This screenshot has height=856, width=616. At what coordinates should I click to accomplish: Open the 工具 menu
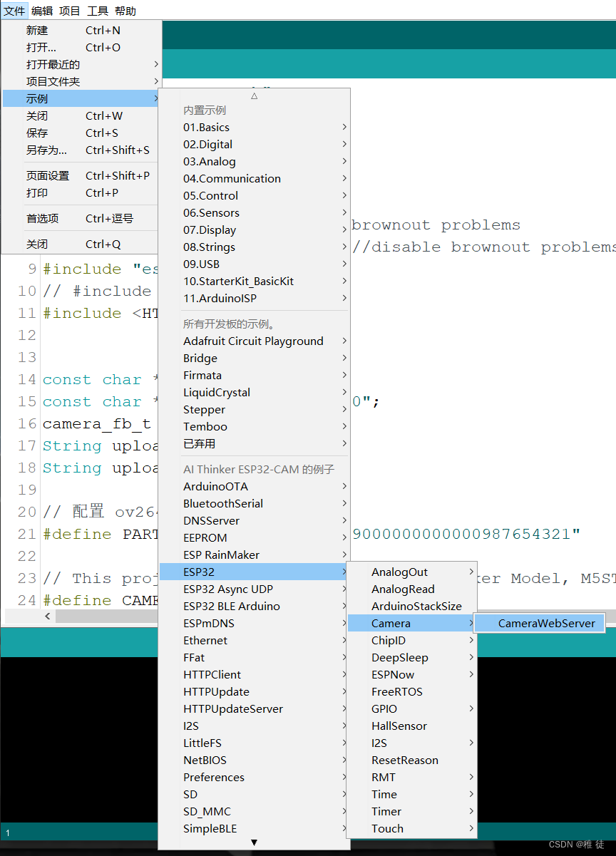coord(98,11)
